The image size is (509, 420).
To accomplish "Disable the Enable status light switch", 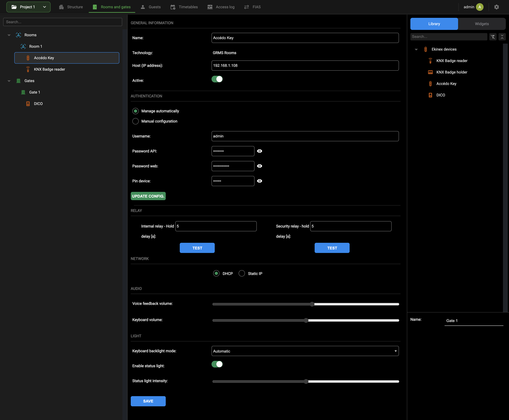I will (x=217, y=364).
